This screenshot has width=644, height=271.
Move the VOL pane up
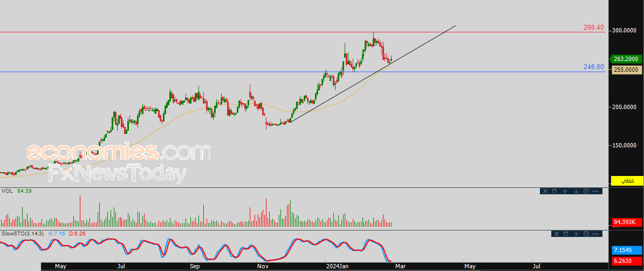pyautogui.click(x=565, y=191)
